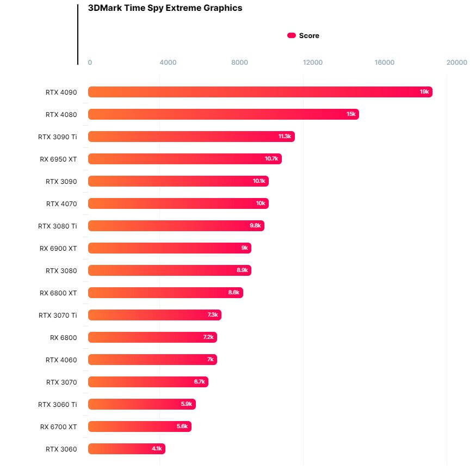
Task: Select the RX 6900 XT bar
Action: (x=170, y=248)
